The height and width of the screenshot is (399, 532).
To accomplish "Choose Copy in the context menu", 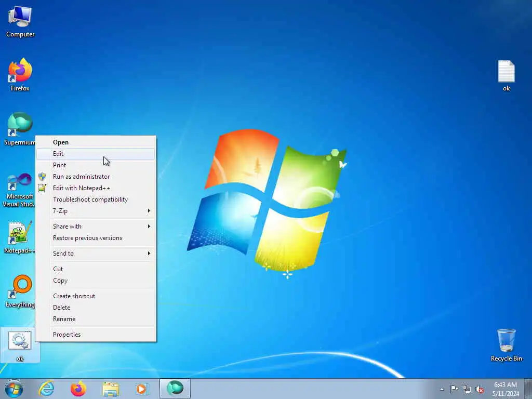I will (96, 281).
